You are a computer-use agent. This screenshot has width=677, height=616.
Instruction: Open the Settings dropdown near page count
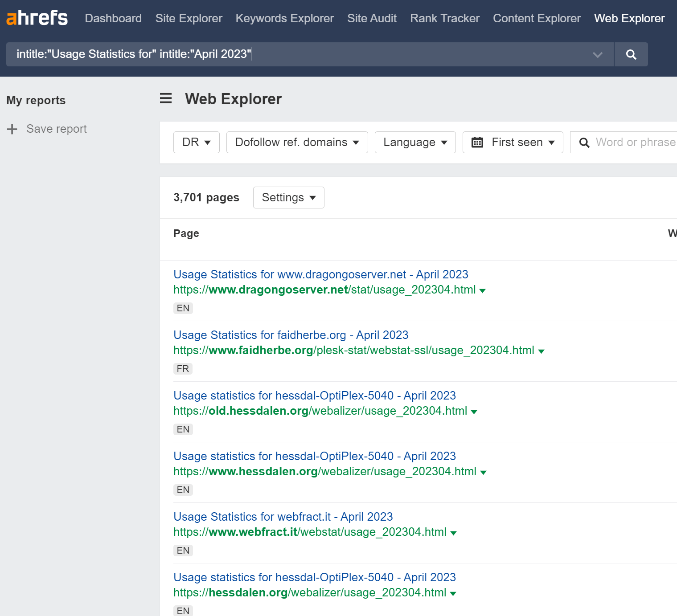tap(288, 197)
